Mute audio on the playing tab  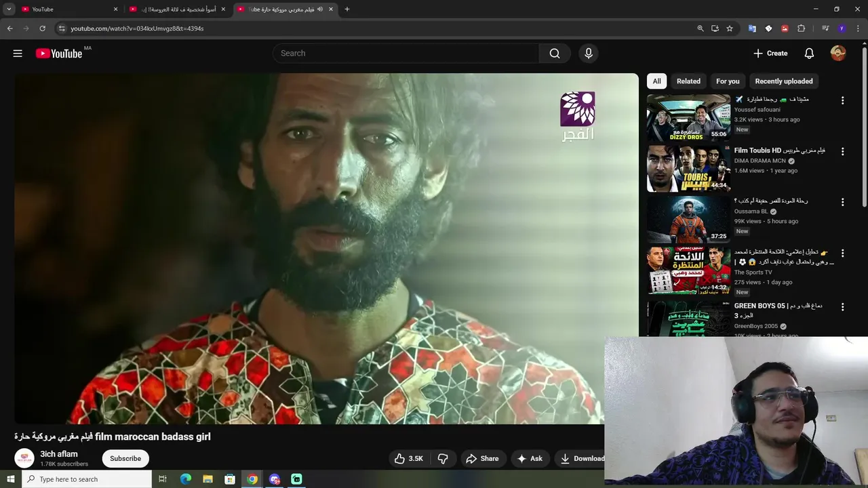[x=320, y=9]
